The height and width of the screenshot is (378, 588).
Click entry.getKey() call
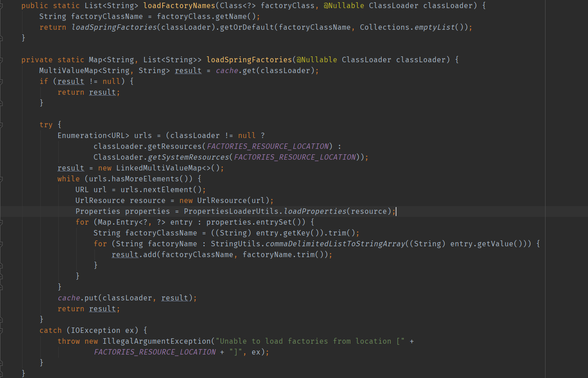tap(288, 233)
